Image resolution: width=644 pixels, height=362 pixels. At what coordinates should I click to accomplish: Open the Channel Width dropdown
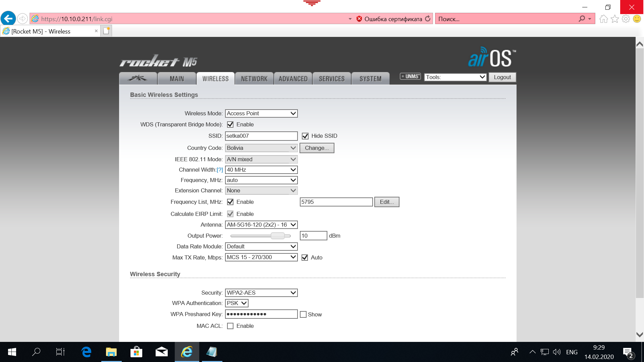pos(261,170)
